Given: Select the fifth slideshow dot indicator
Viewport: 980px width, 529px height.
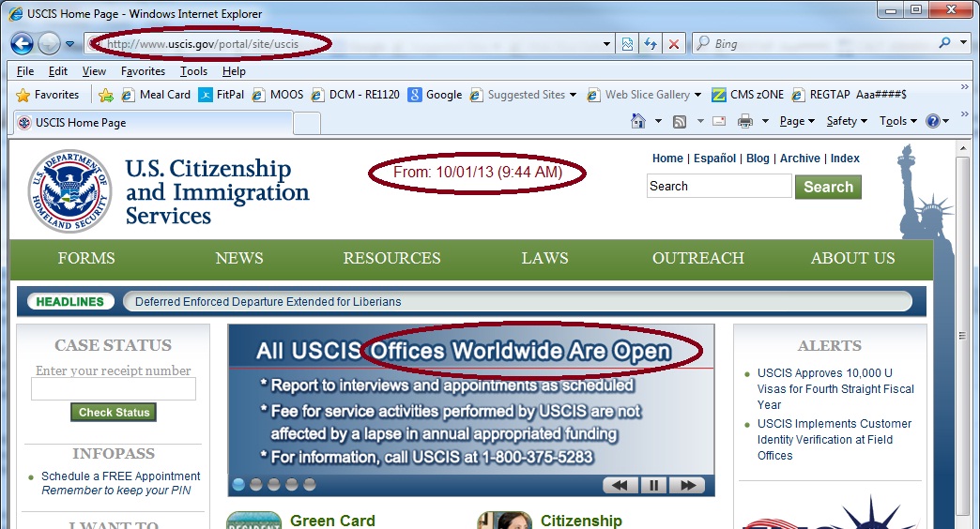Looking at the screenshot, I should [x=310, y=484].
